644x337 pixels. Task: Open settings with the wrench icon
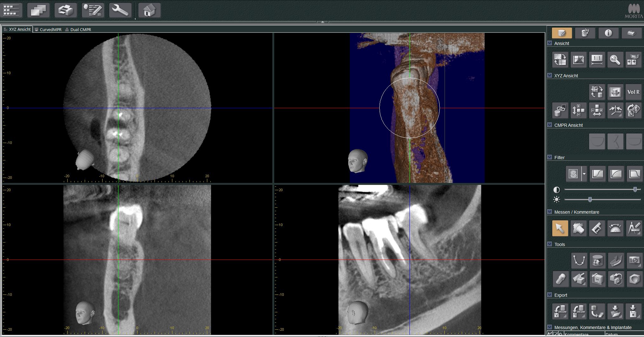click(x=120, y=10)
